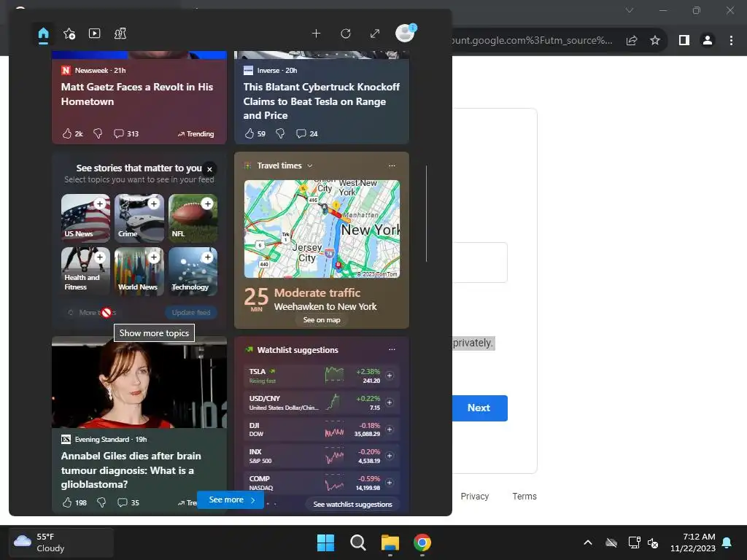Close the See stories that matter card
The image size is (747, 560).
point(209,169)
